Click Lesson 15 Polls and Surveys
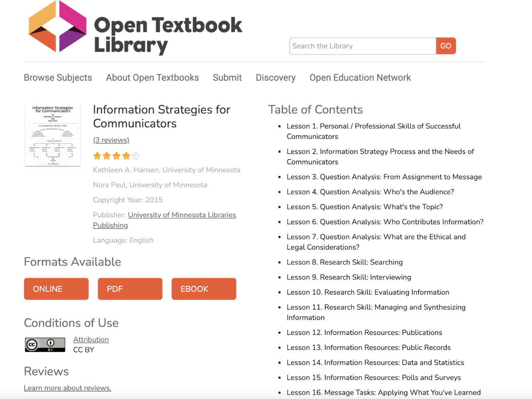 [x=374, y=377]
